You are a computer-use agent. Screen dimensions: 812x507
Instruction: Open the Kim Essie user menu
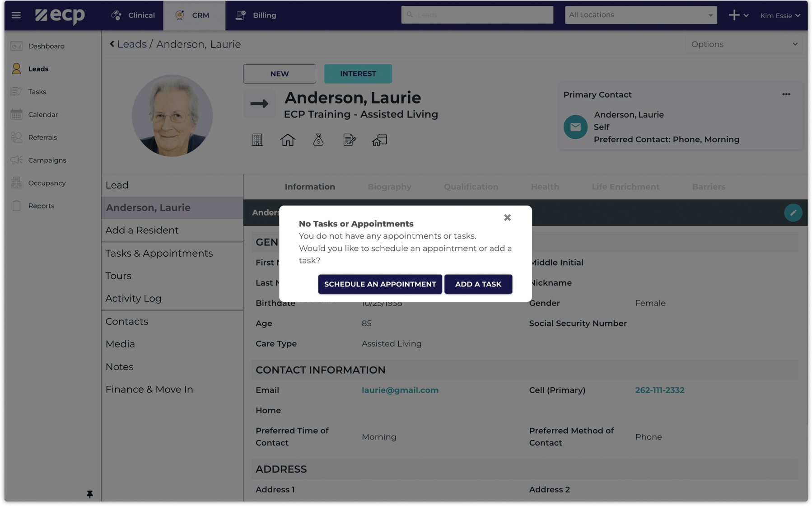[779, 15]
